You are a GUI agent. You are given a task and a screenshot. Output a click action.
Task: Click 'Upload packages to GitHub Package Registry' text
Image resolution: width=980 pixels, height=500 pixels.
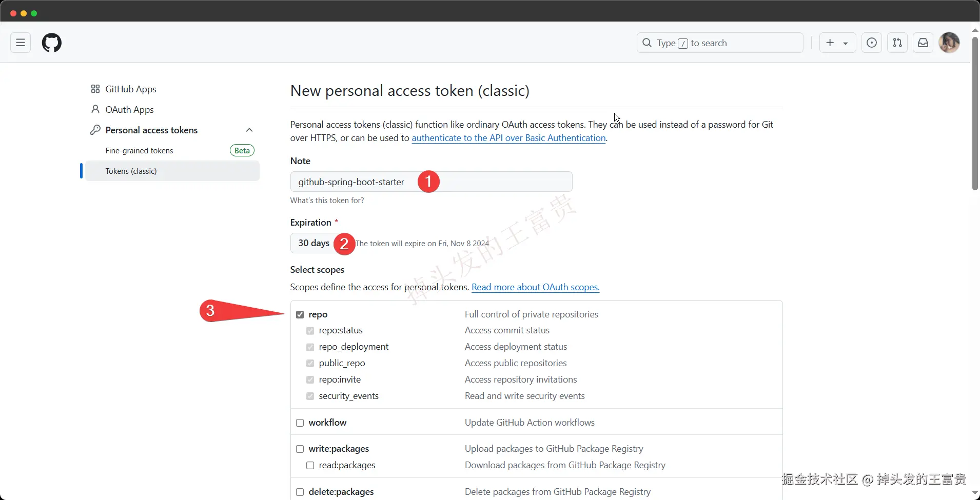tap(554, 449)
